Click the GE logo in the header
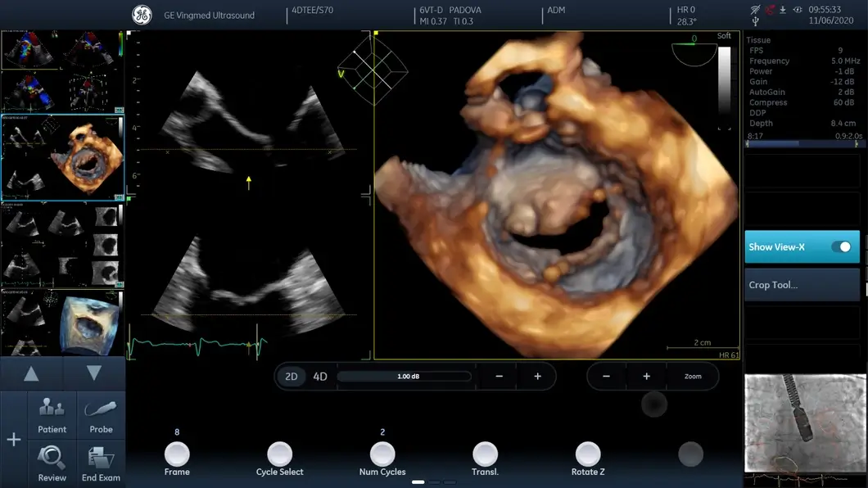This screenshot has height=488, width=868. [142, 15]
